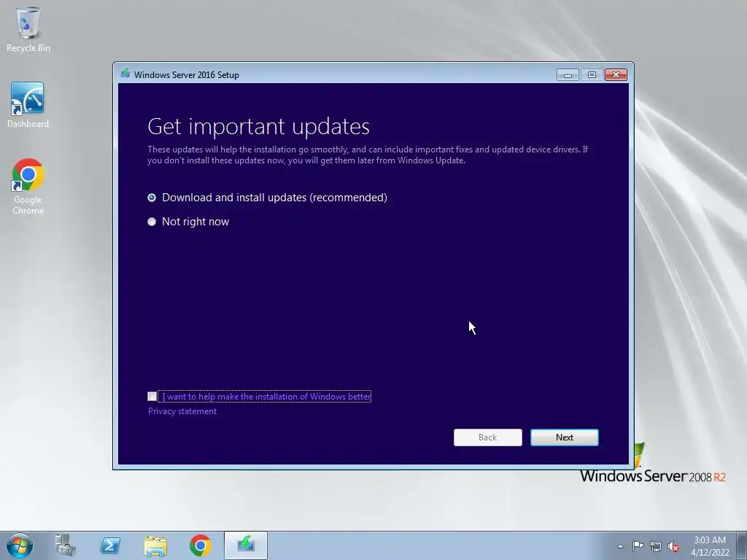Click the Back button
This screenshot has width=747, height=560.
488,437
